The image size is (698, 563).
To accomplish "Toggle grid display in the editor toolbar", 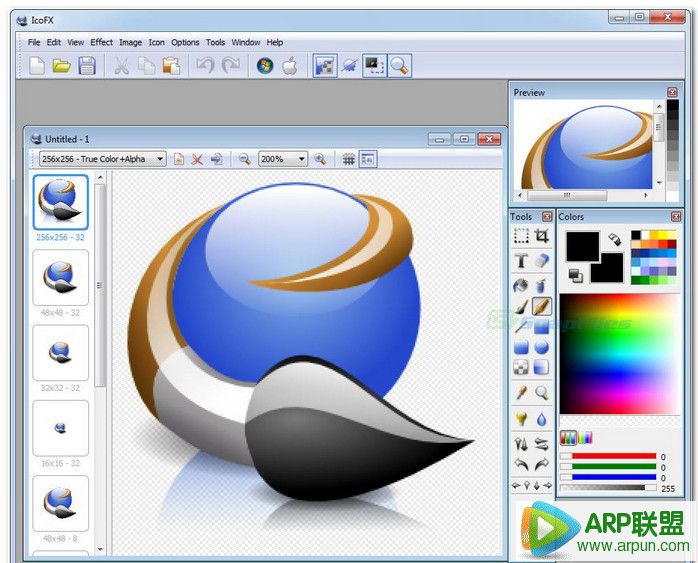I will (348, 159).
